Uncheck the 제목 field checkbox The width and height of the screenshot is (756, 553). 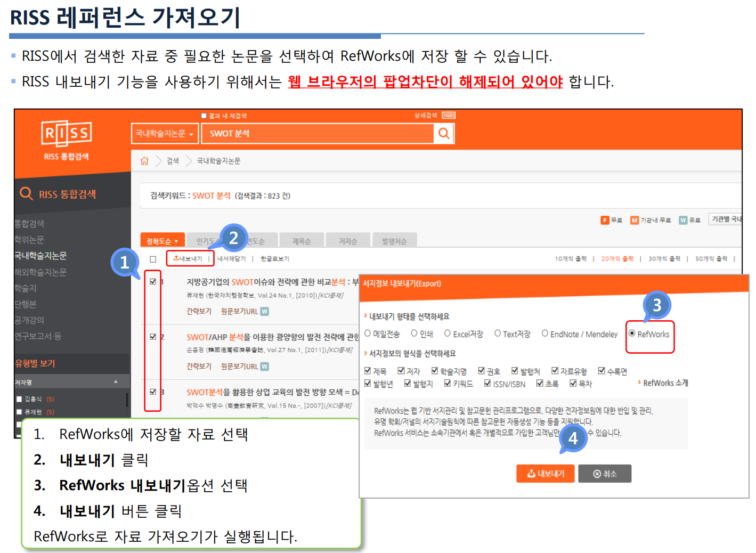(368, 371)
